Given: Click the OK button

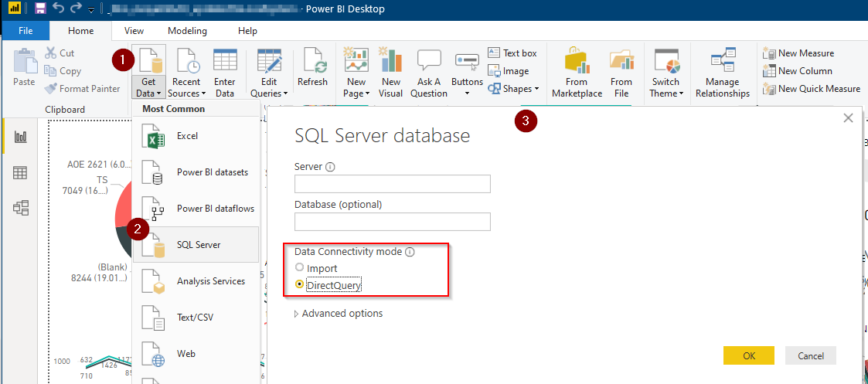Looking at the screenshot, I should tap(749, 355).
